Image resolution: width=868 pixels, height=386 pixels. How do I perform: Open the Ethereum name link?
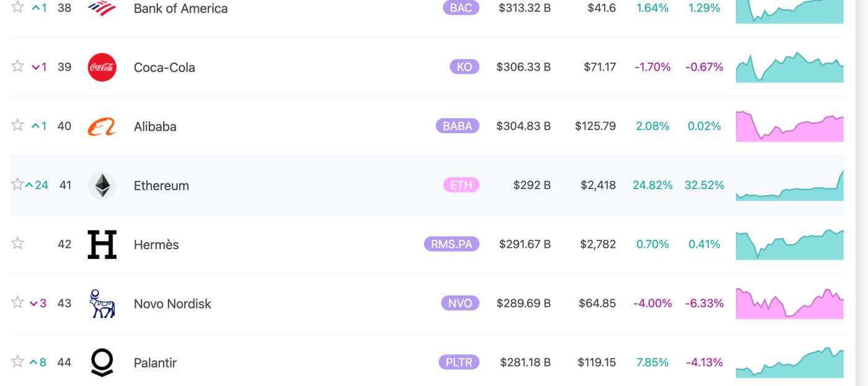[161, 185]
